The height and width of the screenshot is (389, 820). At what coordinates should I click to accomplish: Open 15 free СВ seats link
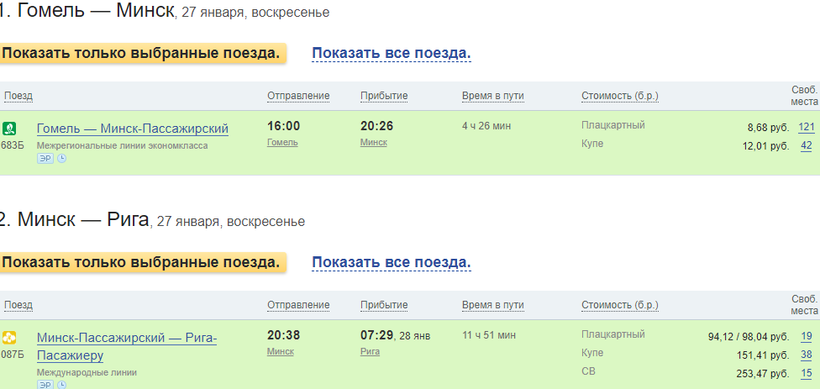806,374
